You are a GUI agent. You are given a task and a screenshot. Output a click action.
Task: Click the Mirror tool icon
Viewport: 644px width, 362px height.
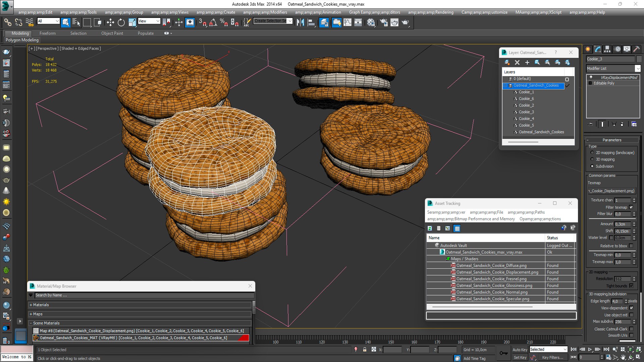300,22
